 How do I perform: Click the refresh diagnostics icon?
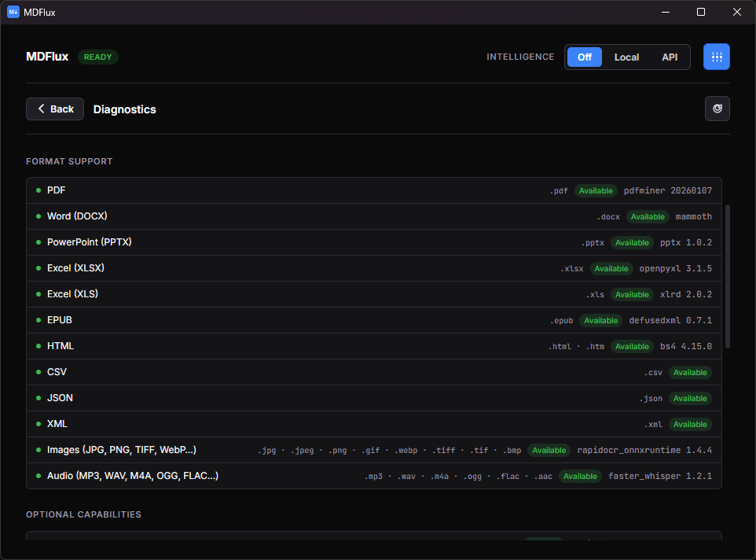[717, 109]
